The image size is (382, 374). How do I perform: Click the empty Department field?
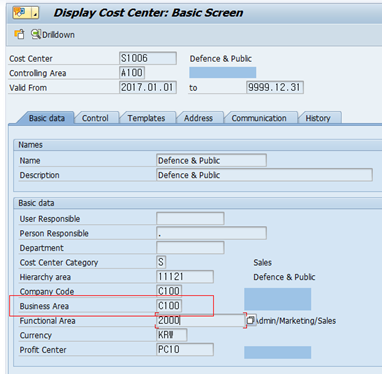click(x=190, y=248)
